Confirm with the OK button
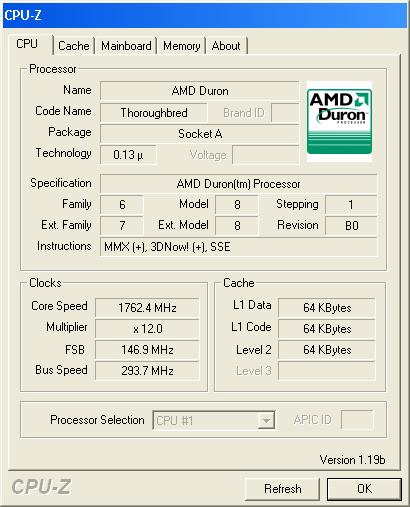 click(364, 489)
